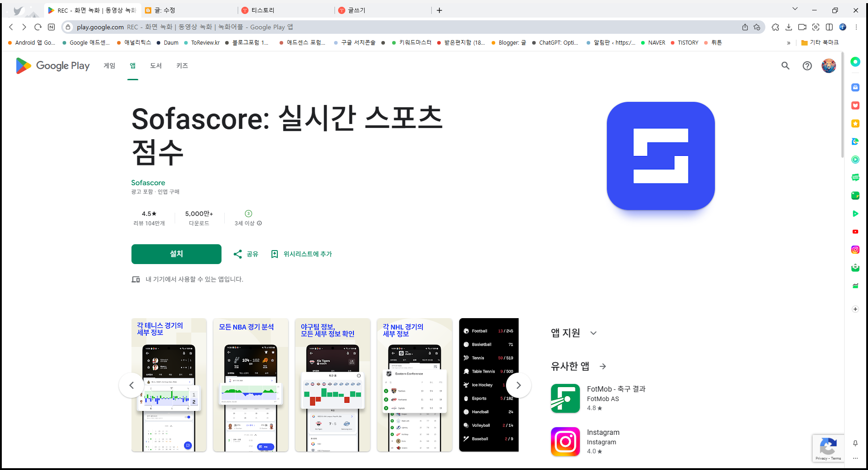
Task: Open the extensions puzzle icon
Action: 775,27
